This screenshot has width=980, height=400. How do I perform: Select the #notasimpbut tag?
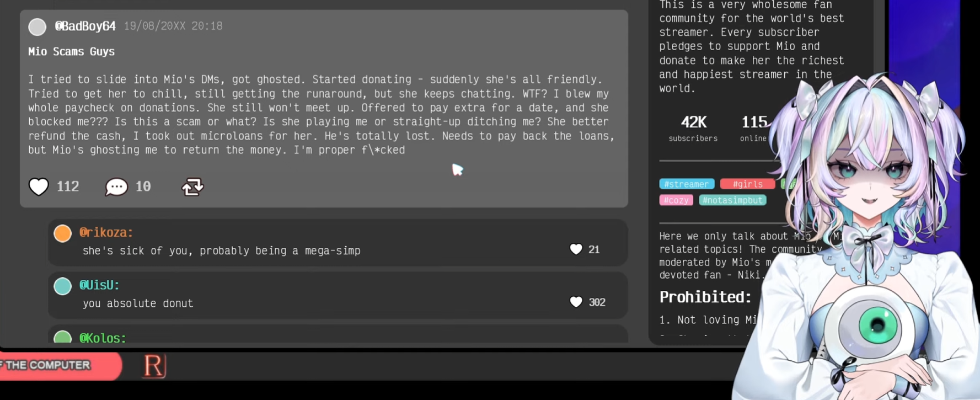(733, 200)
